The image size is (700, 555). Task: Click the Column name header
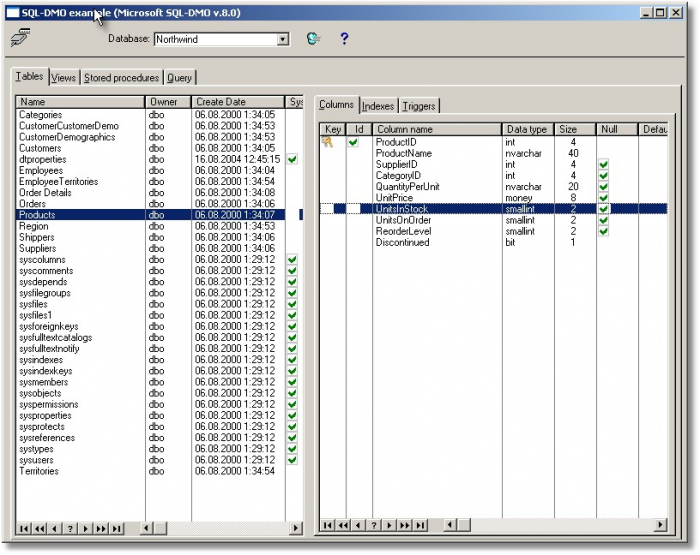pos(438,130)
